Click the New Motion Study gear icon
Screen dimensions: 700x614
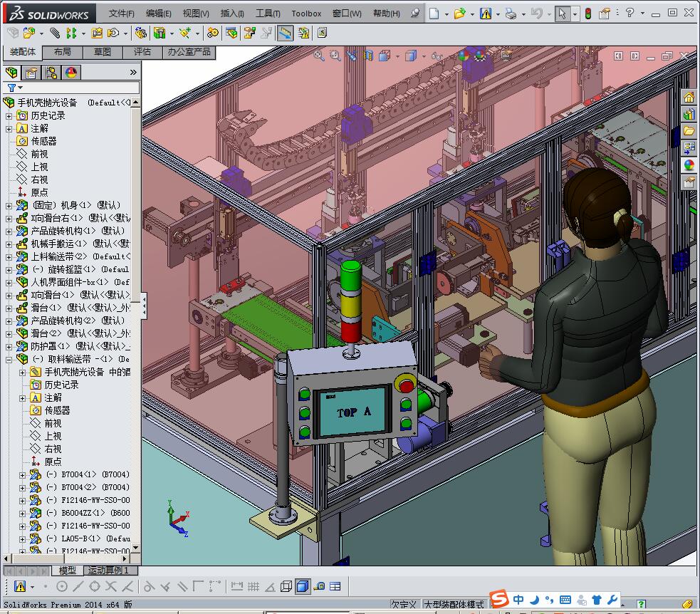(x=213, y=33)
